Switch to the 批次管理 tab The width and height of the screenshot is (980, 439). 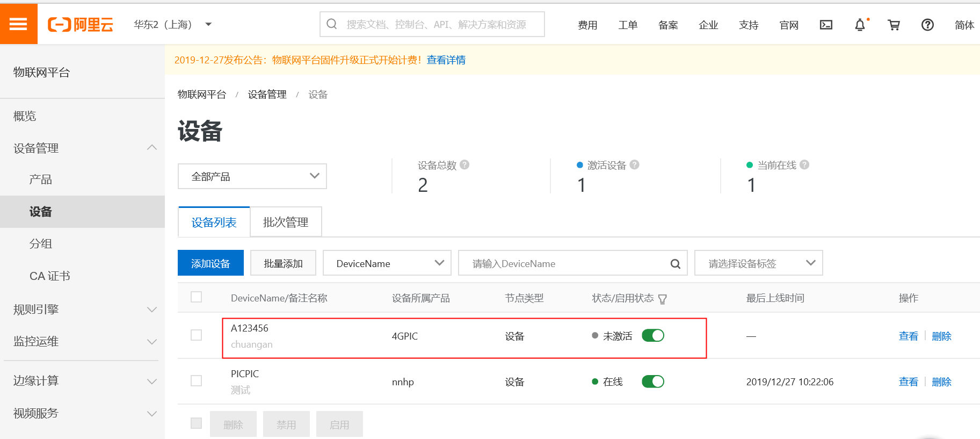pos(286,222)
